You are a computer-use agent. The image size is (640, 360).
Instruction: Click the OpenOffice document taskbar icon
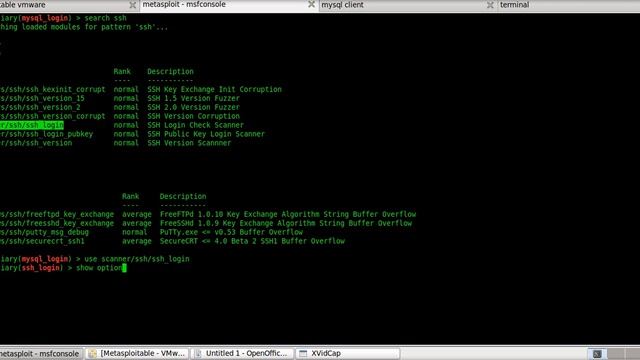[198, 353]
